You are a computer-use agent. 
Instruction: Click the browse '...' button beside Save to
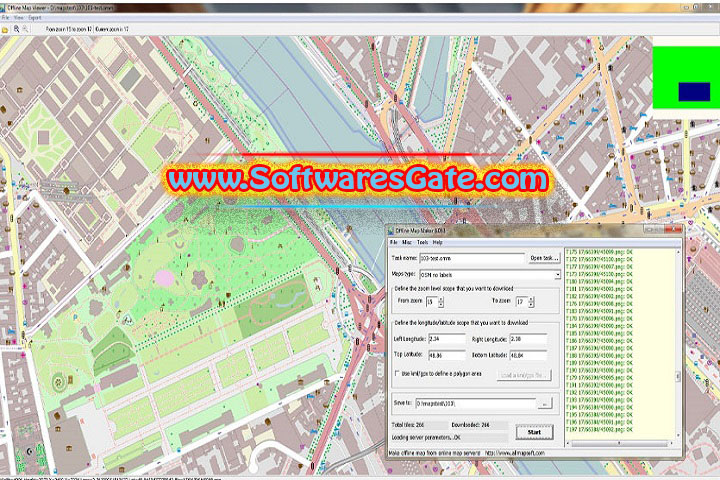(x=545, y=404)
